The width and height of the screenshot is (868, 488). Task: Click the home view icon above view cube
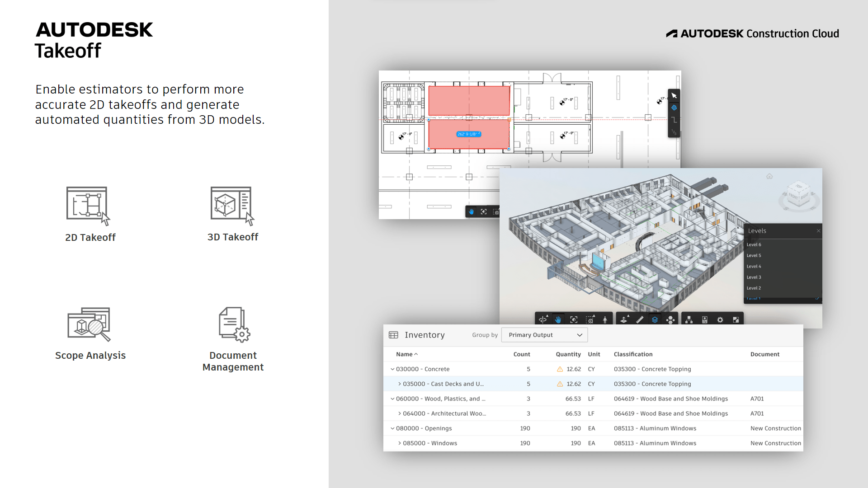pyautogui.click(x=769, y=176)
